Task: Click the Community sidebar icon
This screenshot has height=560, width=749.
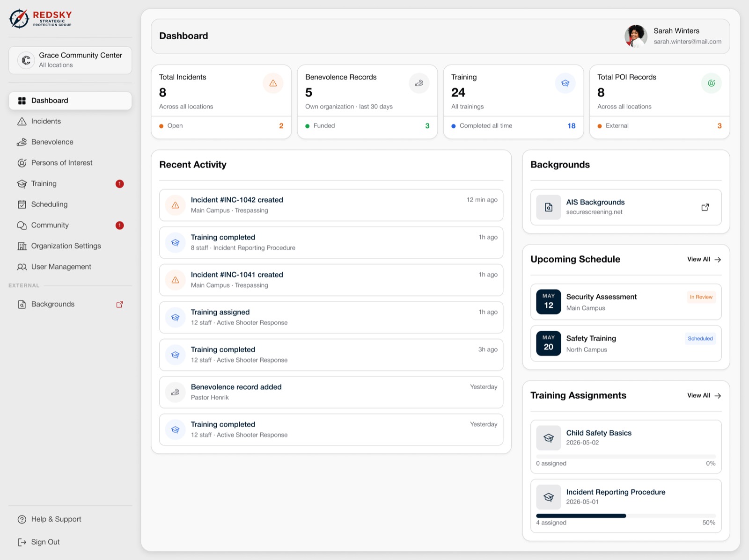Action: (x=22, y=225)
